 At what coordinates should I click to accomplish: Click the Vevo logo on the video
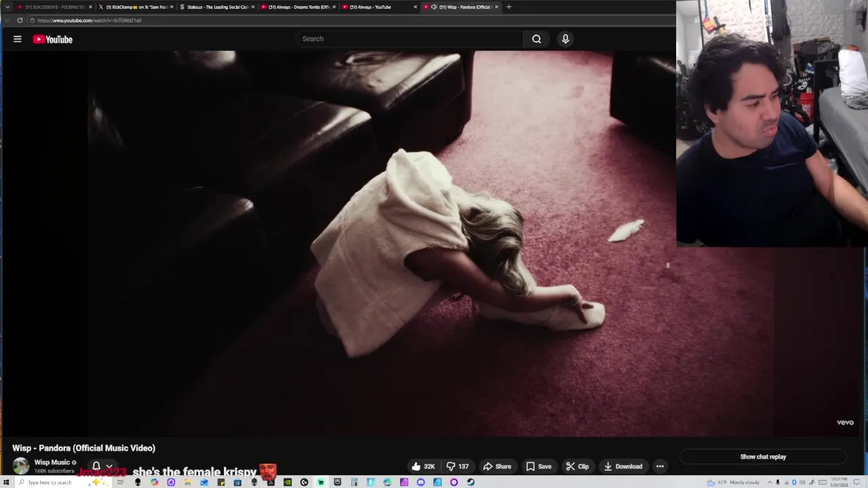click(x=845, y=422)
